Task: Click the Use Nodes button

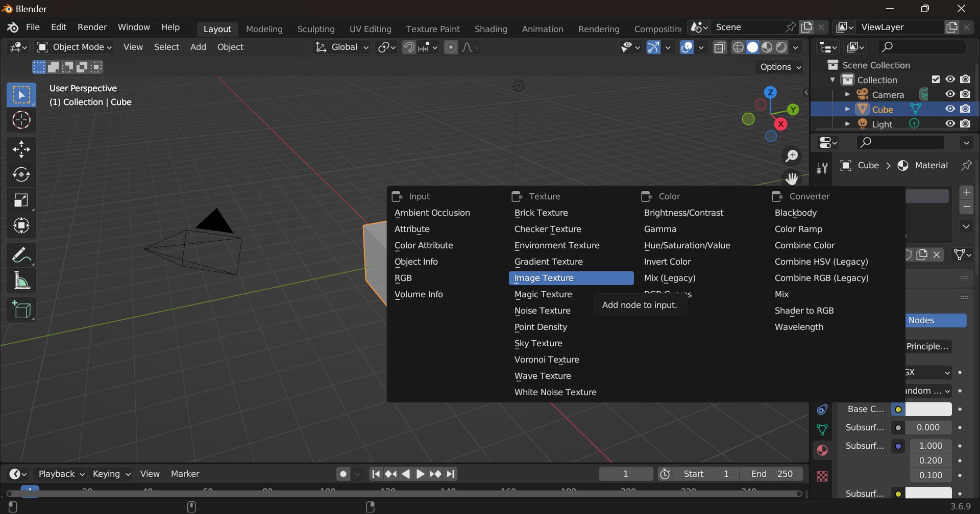Action: 936,320
